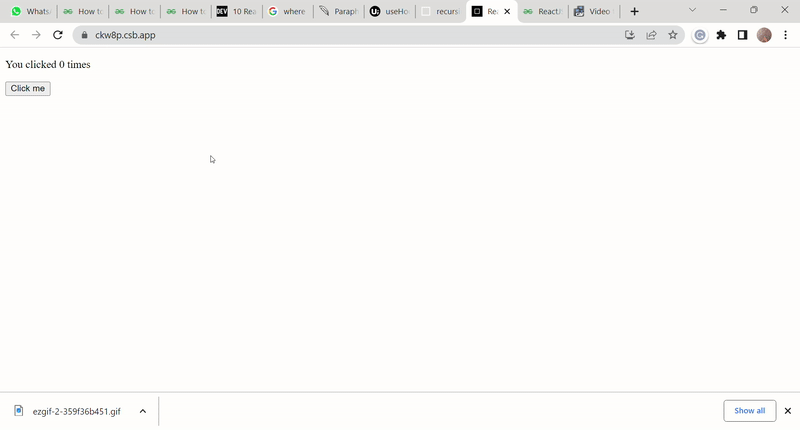Expand options for ezgif download chevron
This screenshot has height=430, width=800.
pos(143,411)
